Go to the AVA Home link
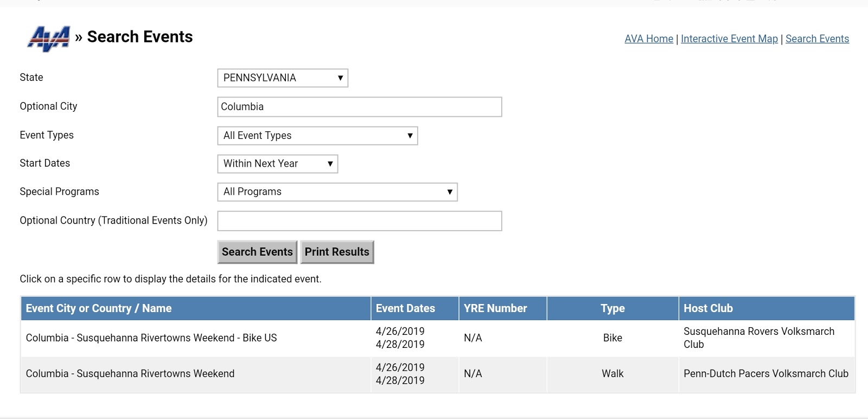 (x=648, y=39)
